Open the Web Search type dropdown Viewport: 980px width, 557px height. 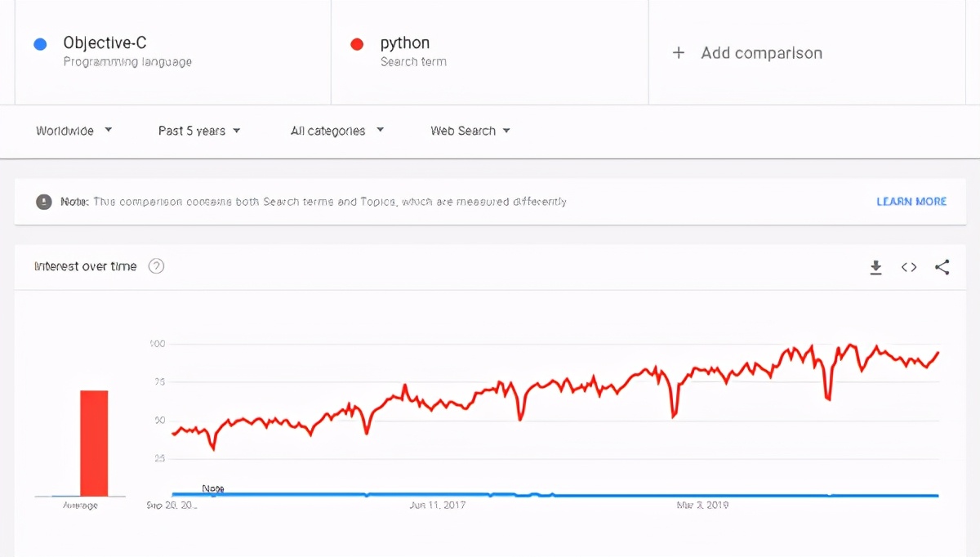(470, 131)
